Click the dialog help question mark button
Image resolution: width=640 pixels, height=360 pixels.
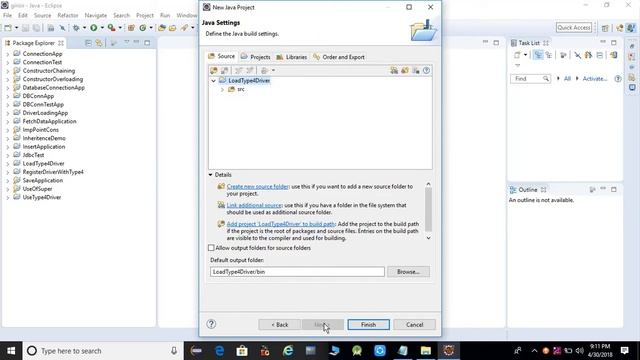click(x=211, y=324)
